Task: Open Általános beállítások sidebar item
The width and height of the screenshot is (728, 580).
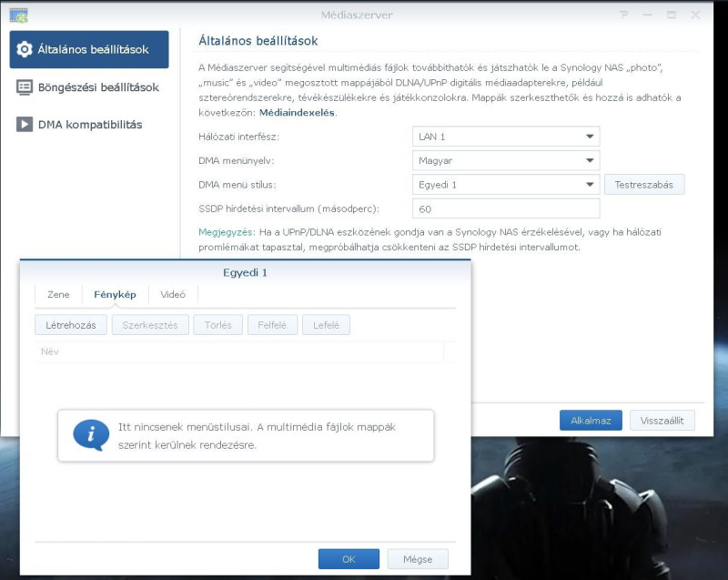Action: click(89, 49)
